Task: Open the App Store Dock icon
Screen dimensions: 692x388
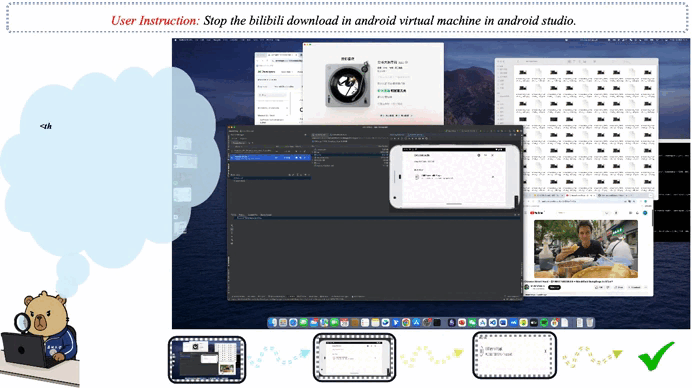Action: [416, 323]
